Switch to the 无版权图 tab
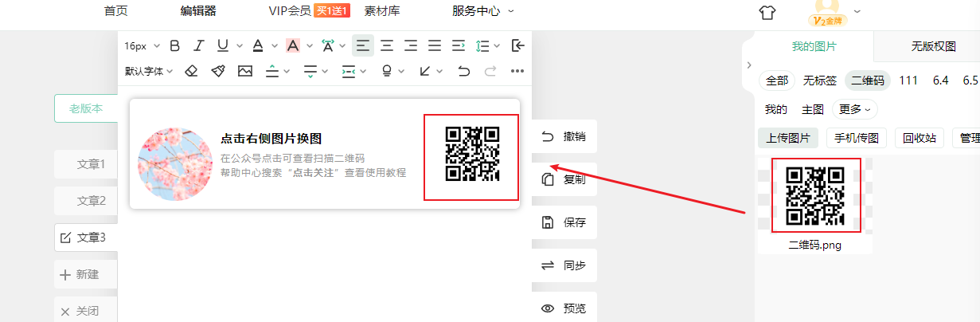 point(934,47)
